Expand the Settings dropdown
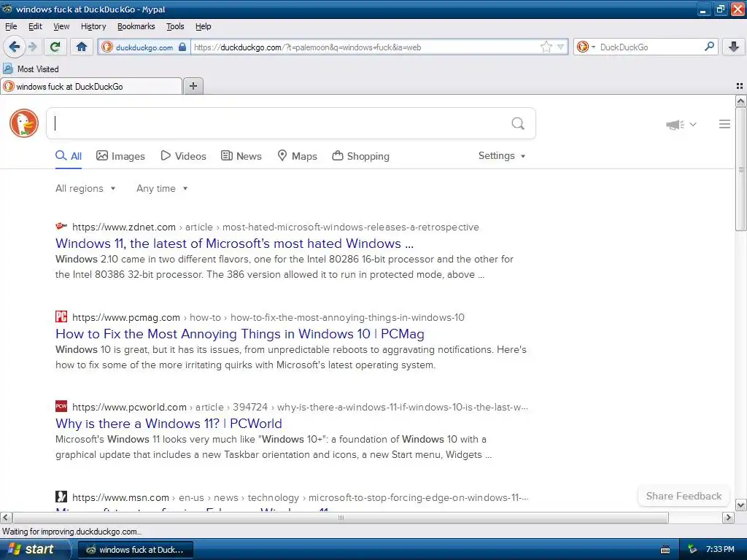The width and height of the screenshot is (747, 560). (502, 156)
